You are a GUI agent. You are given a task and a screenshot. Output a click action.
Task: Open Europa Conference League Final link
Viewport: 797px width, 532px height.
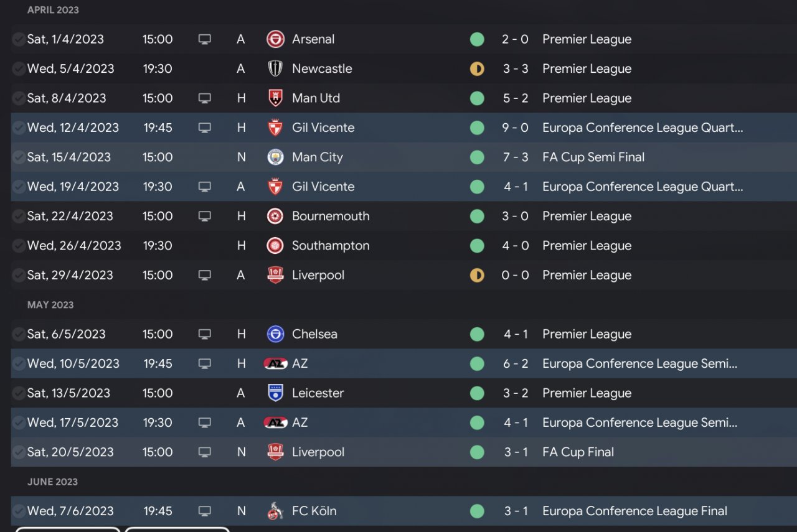tap(634, 511)
